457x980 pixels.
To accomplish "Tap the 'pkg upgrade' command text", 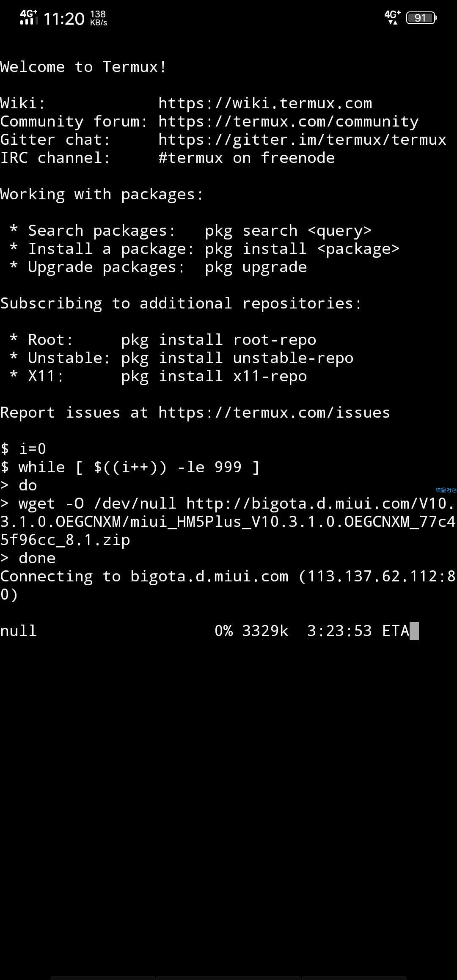I will coord(256,267).
